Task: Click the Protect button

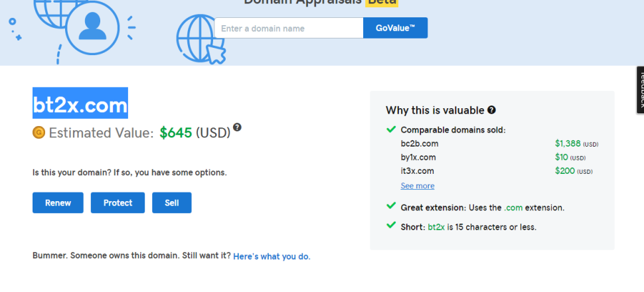Action: click(118, 202)
